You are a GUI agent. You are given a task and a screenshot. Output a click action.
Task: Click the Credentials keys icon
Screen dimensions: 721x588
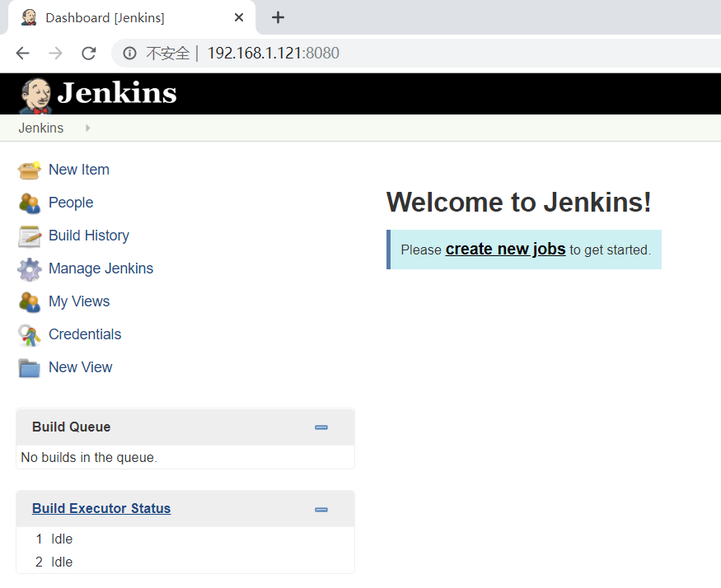(29, 335)
